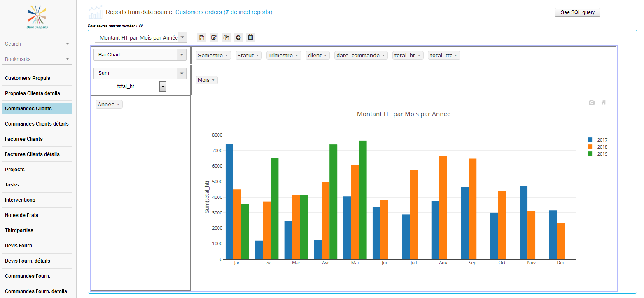Screen dimensions: 644x298
Task: Delete the report with the trash icon
Action: tap(250, 37)
